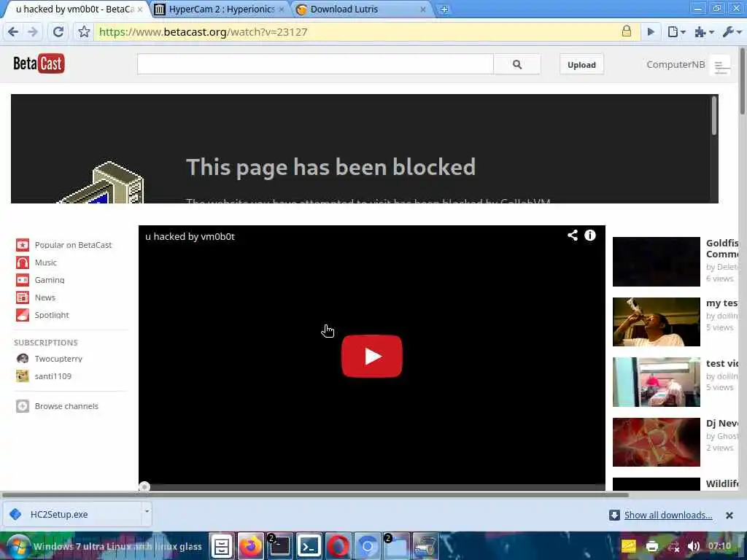Open the Windows 7 style start orb

pyautogui.click(x=18, y=546)
